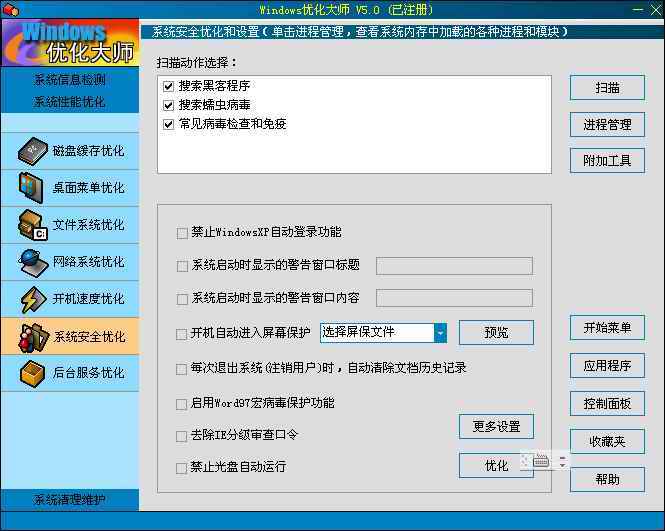Enable 启用Word97宏病毒保护功能 checkbox
665x531 pixels.
point(182,404)
